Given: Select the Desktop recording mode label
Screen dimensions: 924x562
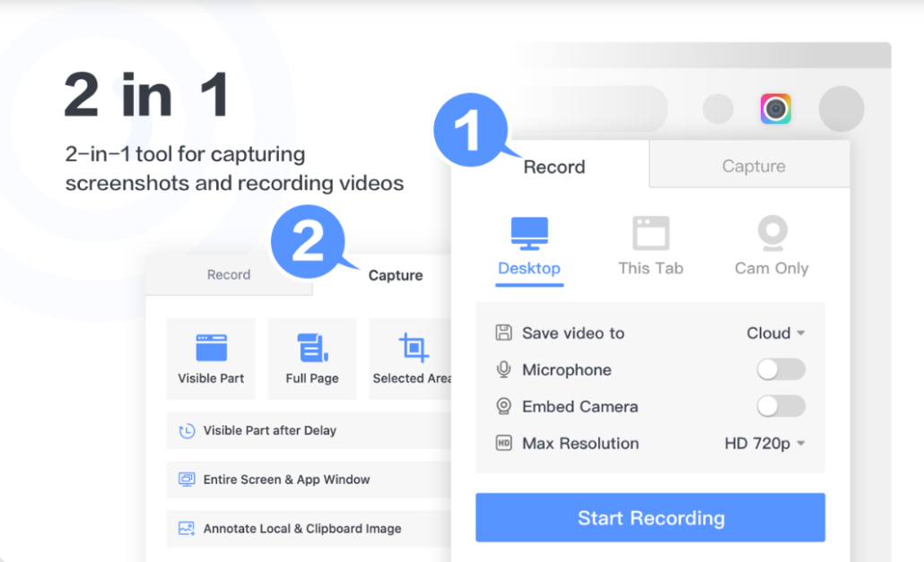Looking at the screenshot, I should coord(529,268).
